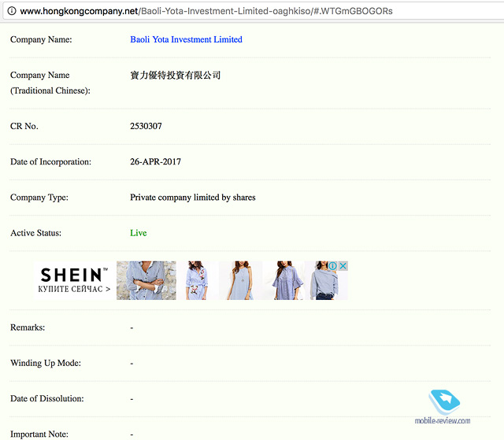This screenshot has height=440, width=504.
Task: Click the Traditional Chinese company name text
Action: point(175,75)
